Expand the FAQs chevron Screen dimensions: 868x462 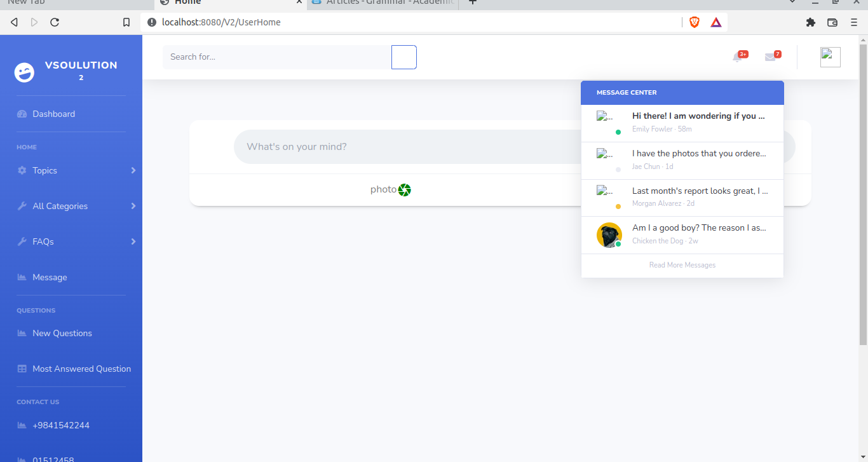click(x=133, y=241)
